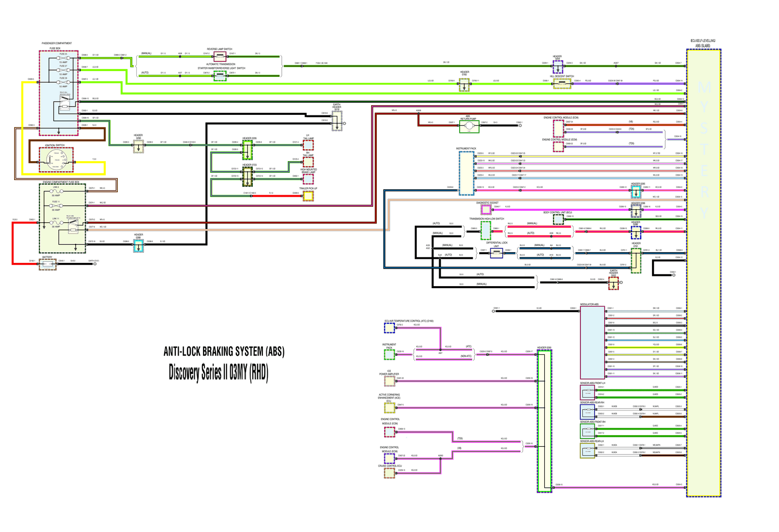Select the 'EARTH (E107)' label near battery
This screenshot has width=779, height=532.
(93, 261)
